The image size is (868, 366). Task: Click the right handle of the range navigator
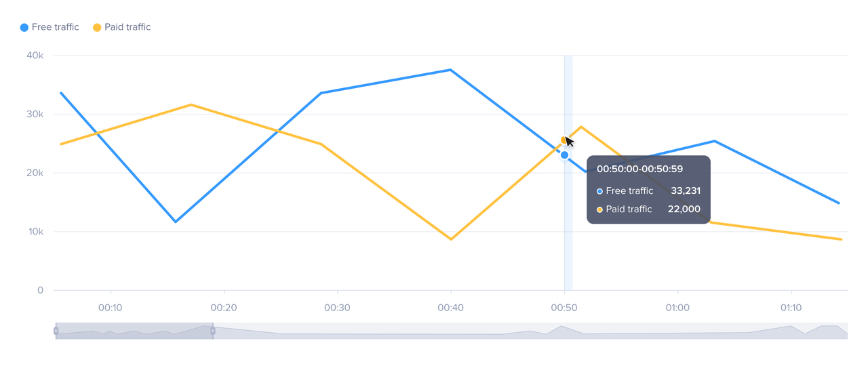pyautogui.click(x=213, y=331)
